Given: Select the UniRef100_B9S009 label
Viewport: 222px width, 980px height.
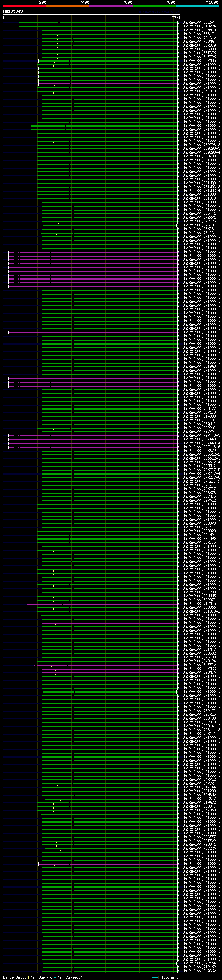Looking at the screenshot, I should click(199, 49).
